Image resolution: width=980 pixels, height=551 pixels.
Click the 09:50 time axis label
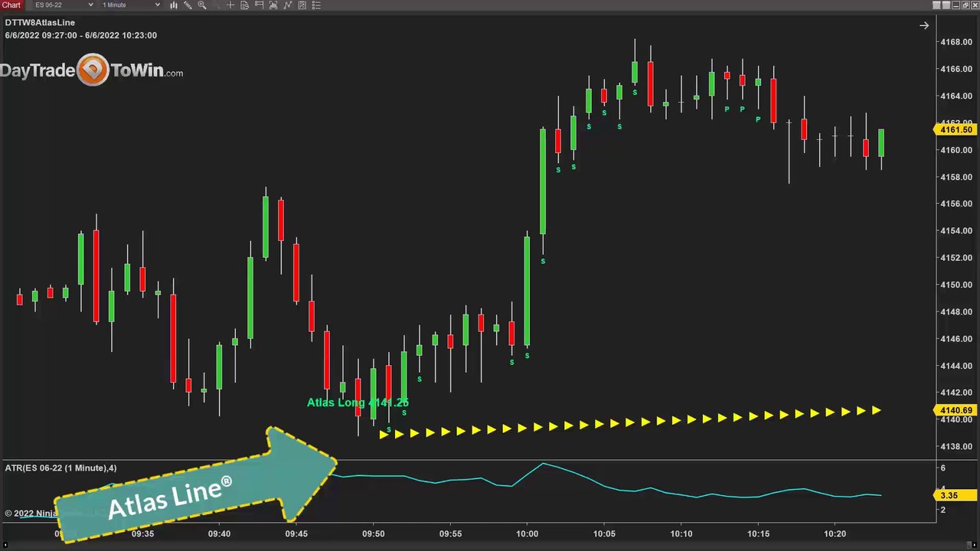(x=373, y=533)
